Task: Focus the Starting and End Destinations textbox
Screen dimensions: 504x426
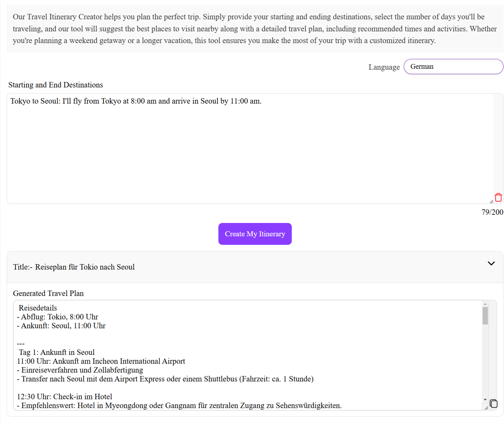Action: 250,149
